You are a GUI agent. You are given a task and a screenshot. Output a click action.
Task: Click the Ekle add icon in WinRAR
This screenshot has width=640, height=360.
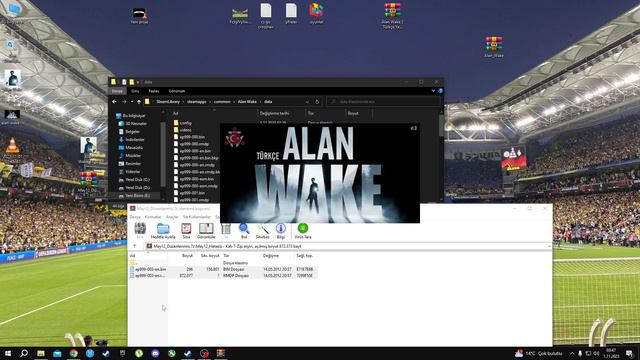coord(140,231)
